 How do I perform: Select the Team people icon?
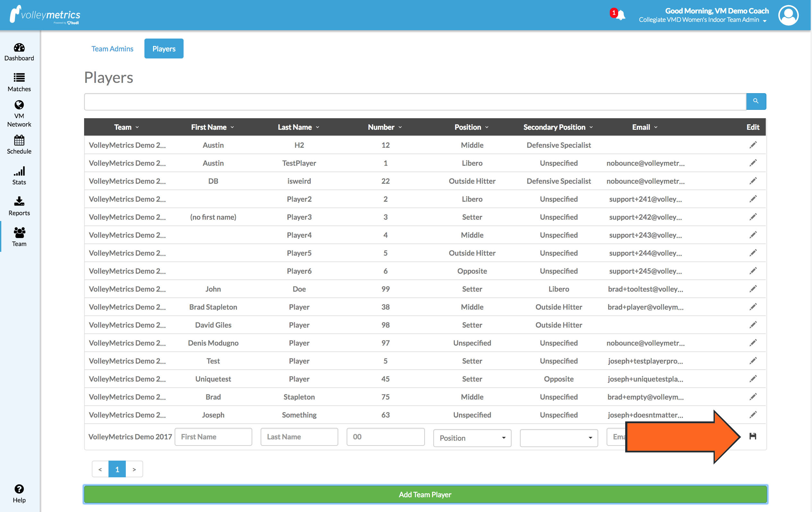coord(19,233)
